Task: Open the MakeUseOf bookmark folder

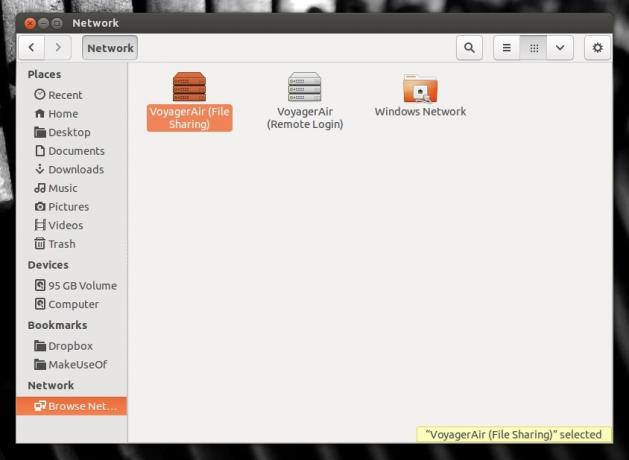Action: [71, 364]
